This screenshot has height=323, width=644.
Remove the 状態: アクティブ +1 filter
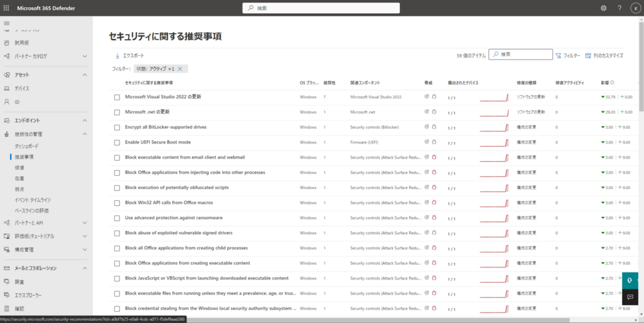coord(180,69)
